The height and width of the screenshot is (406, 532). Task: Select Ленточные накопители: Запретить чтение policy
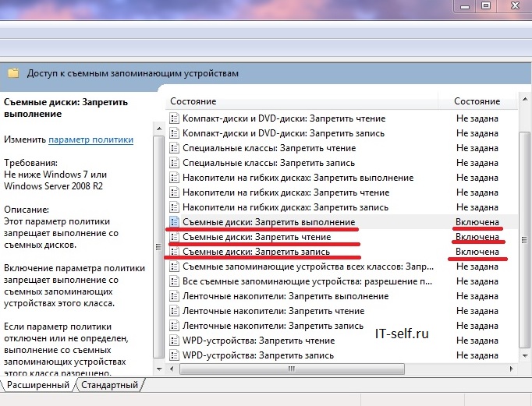click(x=274, y=311)
